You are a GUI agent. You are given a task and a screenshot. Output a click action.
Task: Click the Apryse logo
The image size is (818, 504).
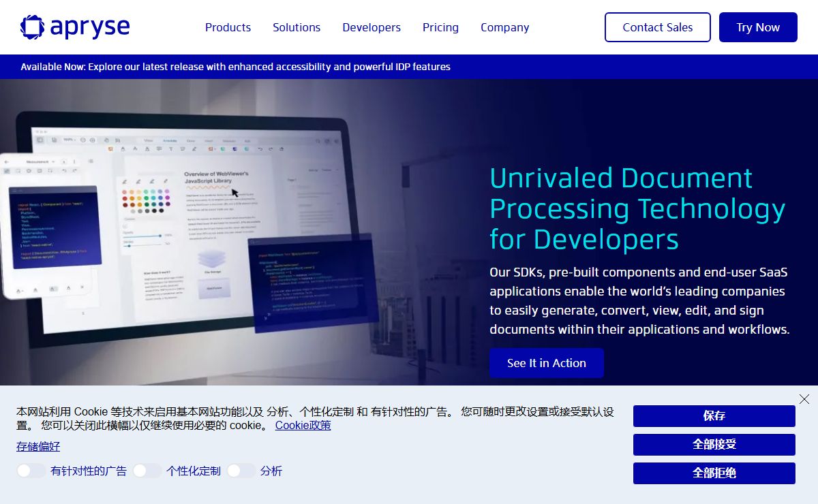point(75,27)
